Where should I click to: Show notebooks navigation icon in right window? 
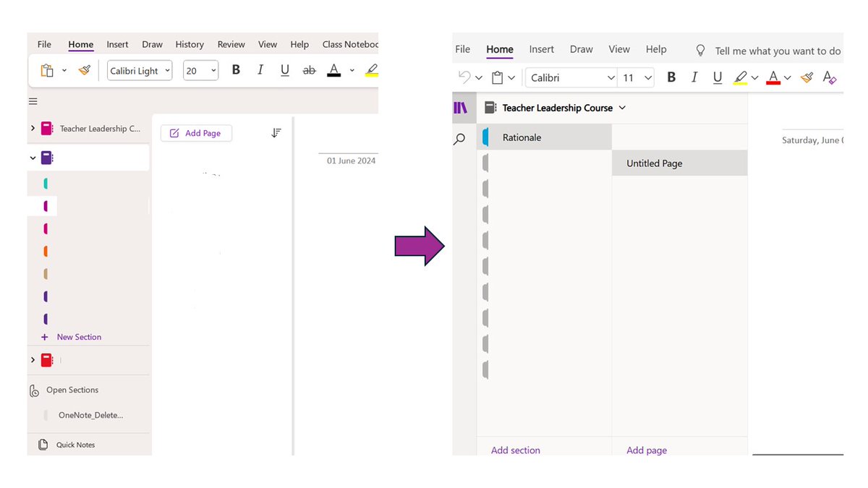coord(461,108)
